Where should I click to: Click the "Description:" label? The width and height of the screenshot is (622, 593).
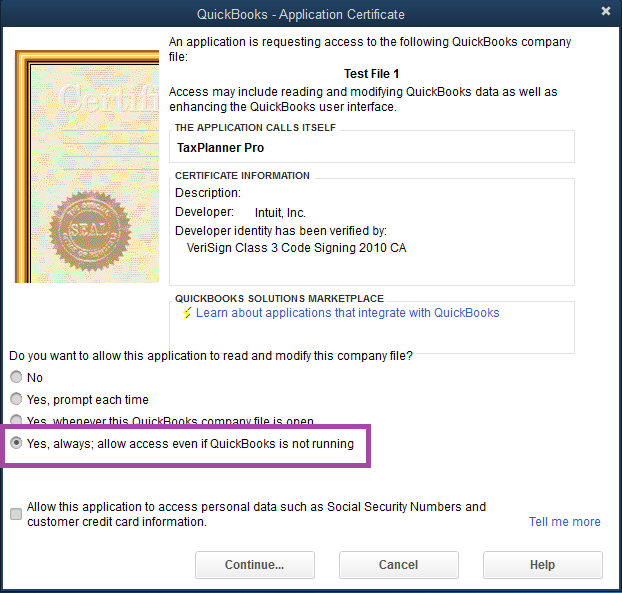click(x=208, y=193)
